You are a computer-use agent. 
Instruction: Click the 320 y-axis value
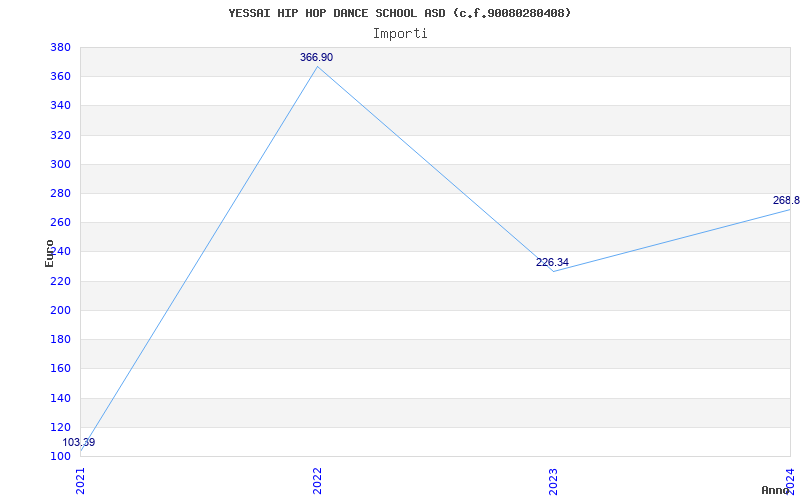click(x=60, y=135)
